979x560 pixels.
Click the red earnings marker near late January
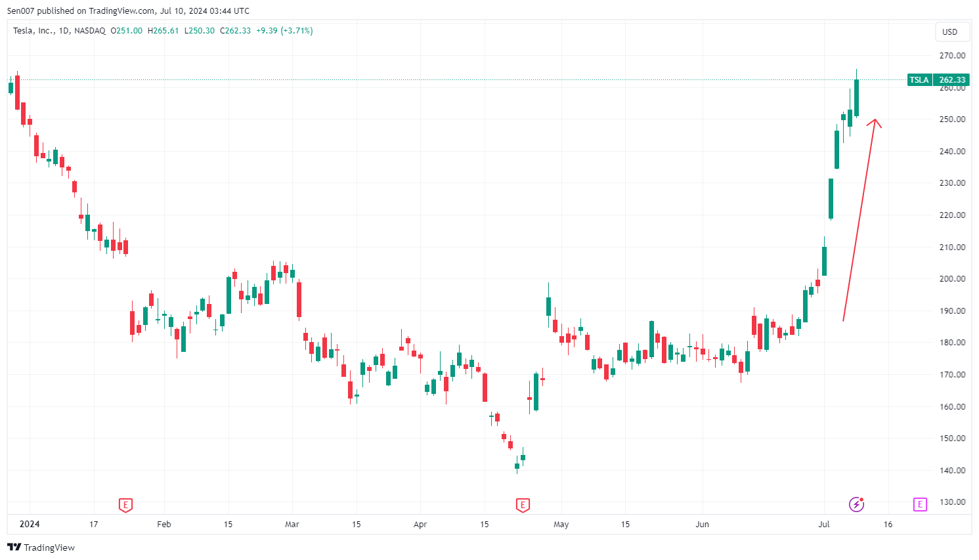125,505
